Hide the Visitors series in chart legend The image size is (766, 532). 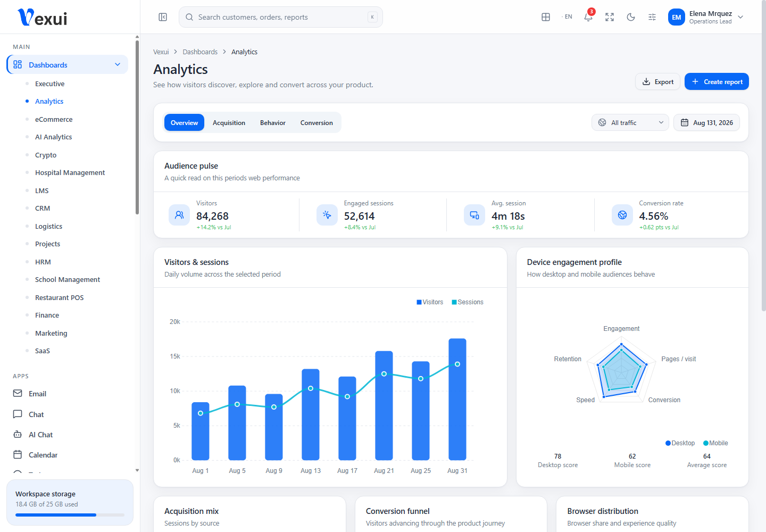(x=430, y=302)
